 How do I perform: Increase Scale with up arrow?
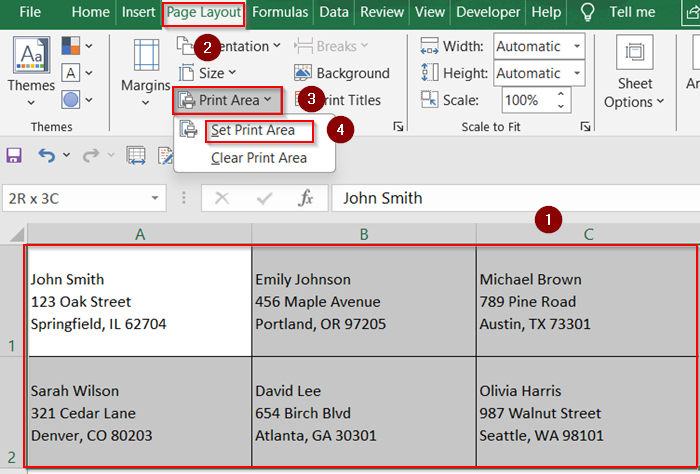coord(561,94)
